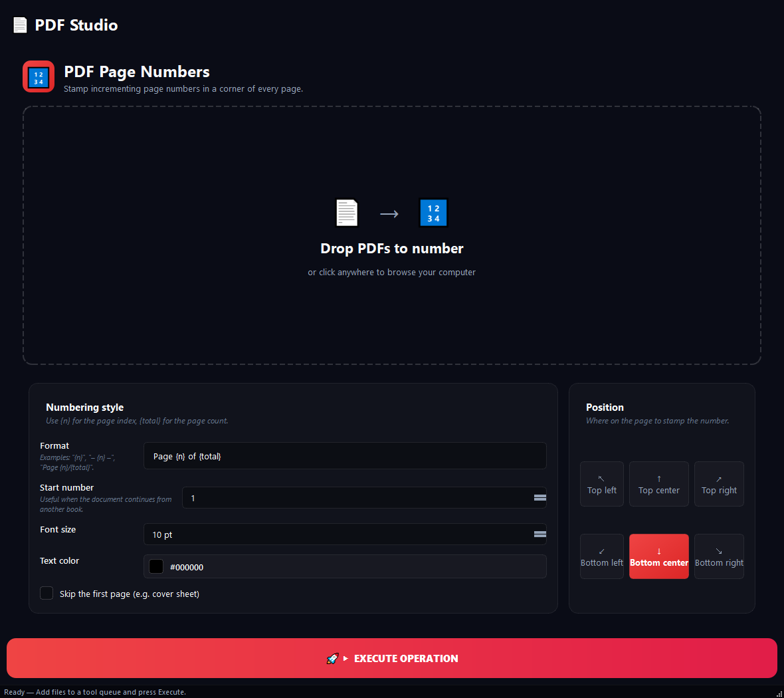Click 'Skip the first page (e.g. cover sheet)' label
Viewport: 784px width, 698px height.
tap(130, 594)
